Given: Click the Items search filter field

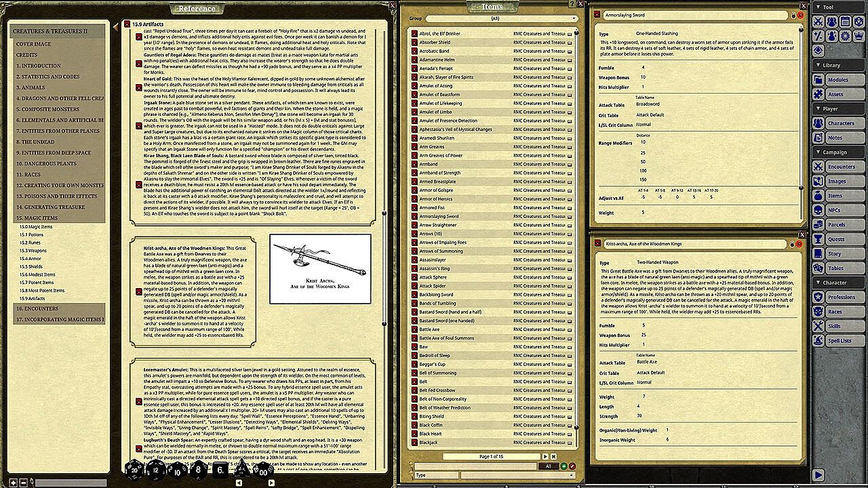Looking at the screenshot, I should pyautogui.click(x=475, y=466).
